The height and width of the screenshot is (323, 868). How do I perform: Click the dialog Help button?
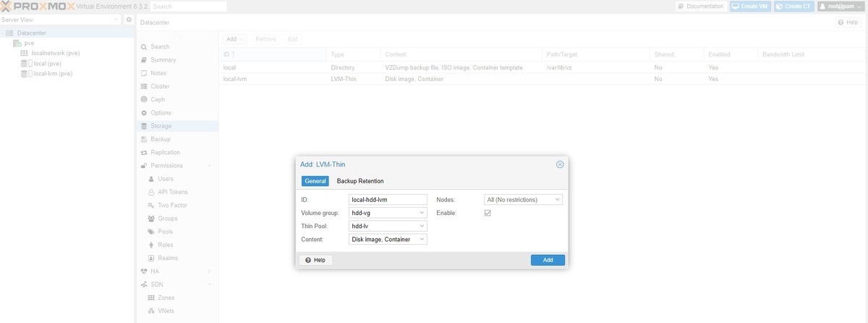315,260
